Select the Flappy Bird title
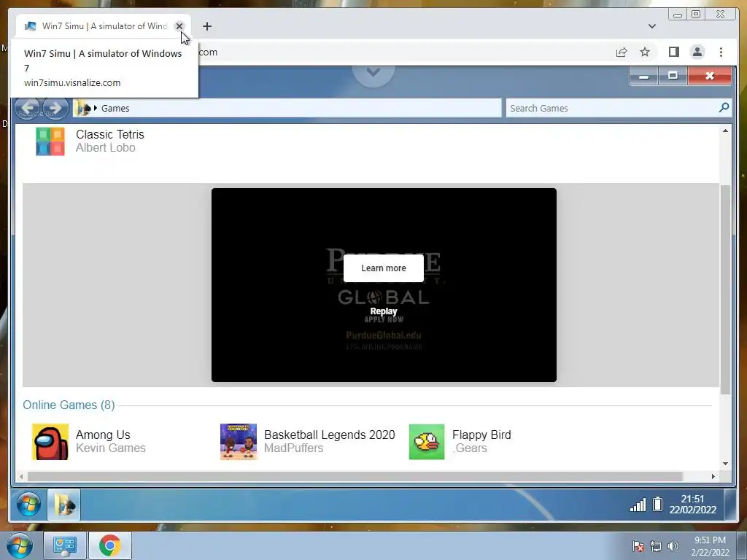This screenshot has height=560, width=747. point(481,435)
